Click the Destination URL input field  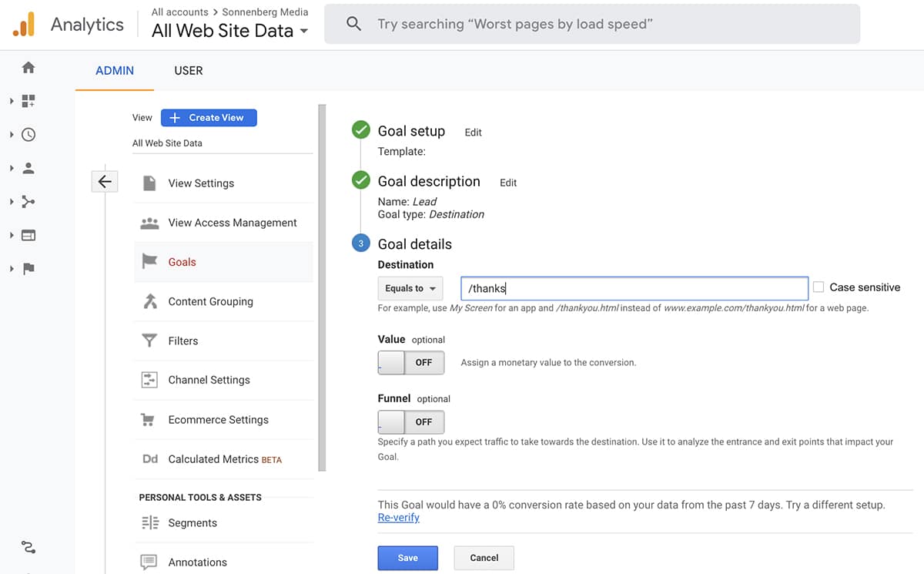634,287
